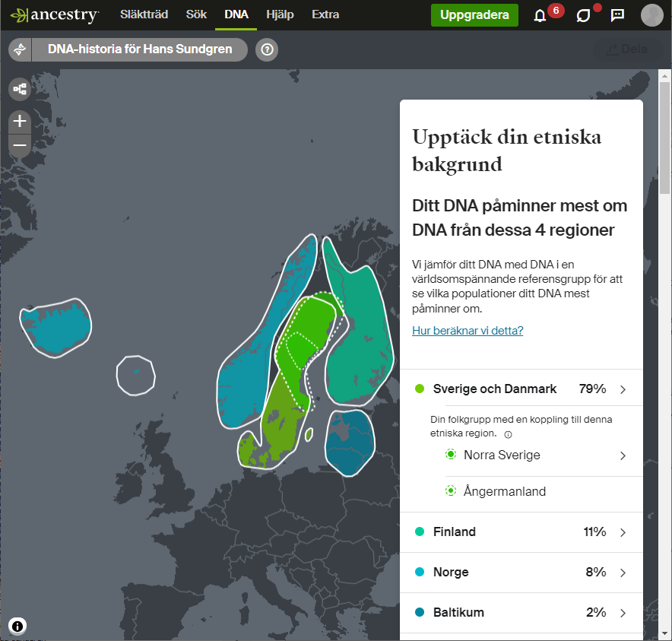
Task: Select the Ångermanland community
Action: (x=544, y=491)
